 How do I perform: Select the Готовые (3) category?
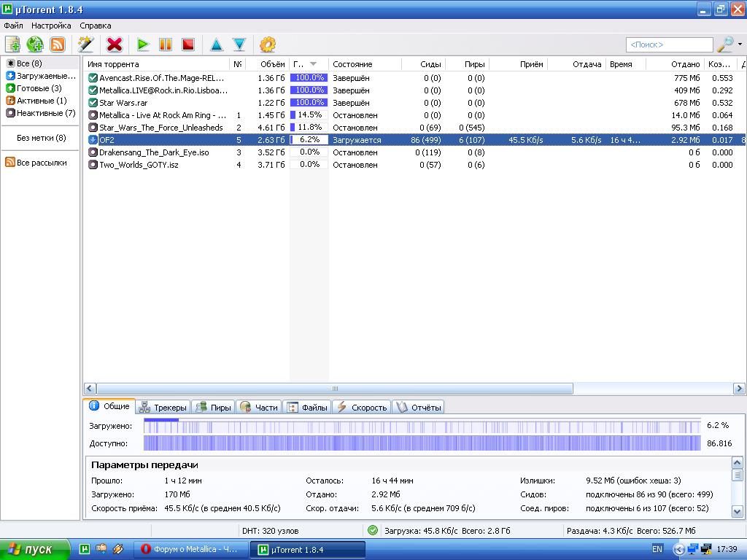pyautogui.click(x=39, y=88)
